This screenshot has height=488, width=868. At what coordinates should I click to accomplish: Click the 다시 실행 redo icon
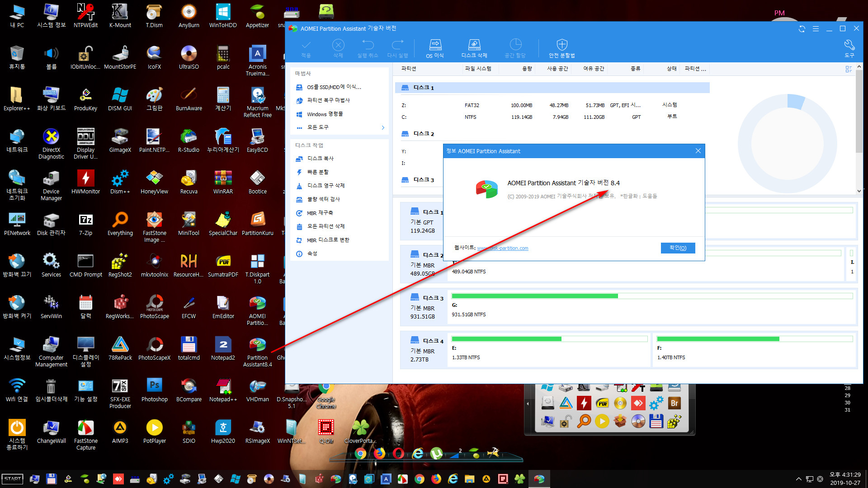coord(397,48)
